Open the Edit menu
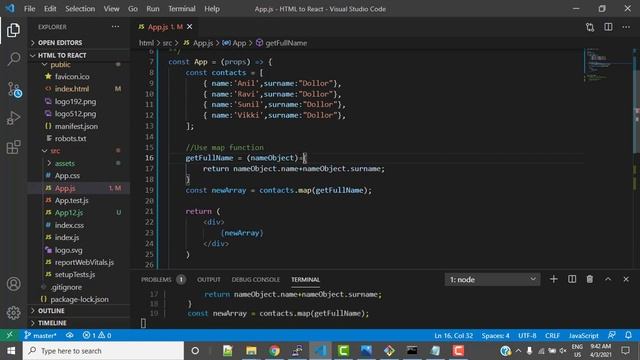The image size is (640, 360). tap(50, 9)
